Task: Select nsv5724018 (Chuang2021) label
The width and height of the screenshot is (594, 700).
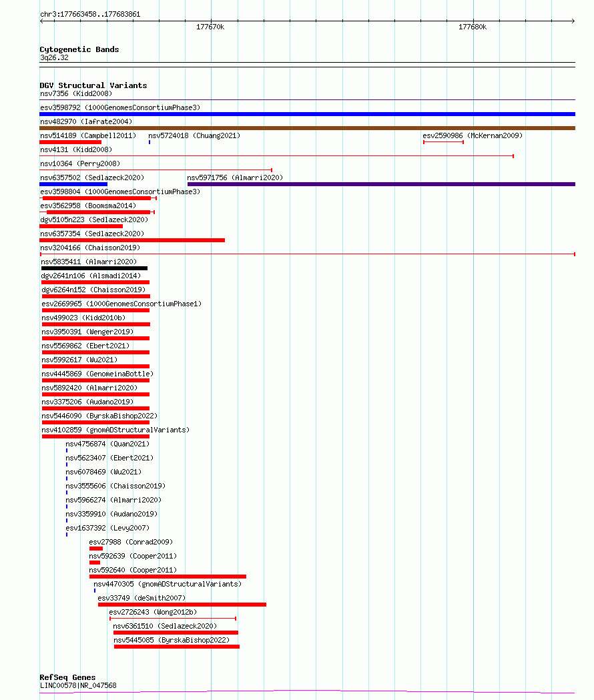Action: (194, 135)
